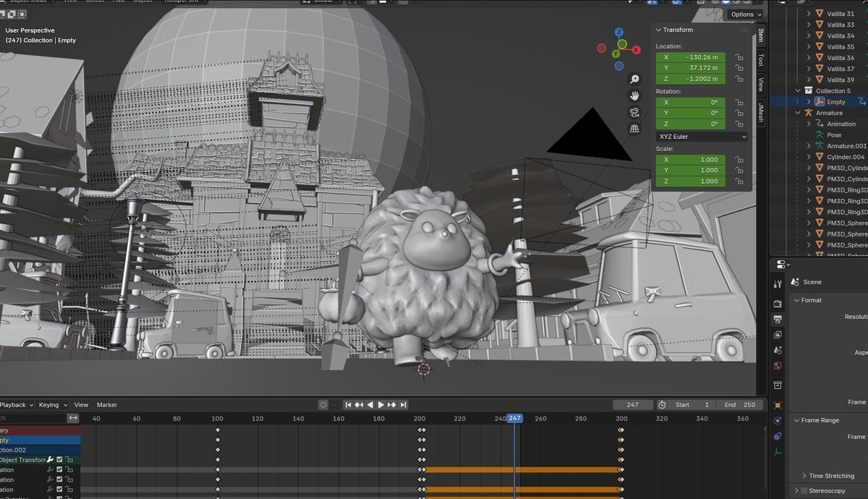868x499 pixels.
Task: Open the orange Object properties tab icon
Action: tap(778, 405)
